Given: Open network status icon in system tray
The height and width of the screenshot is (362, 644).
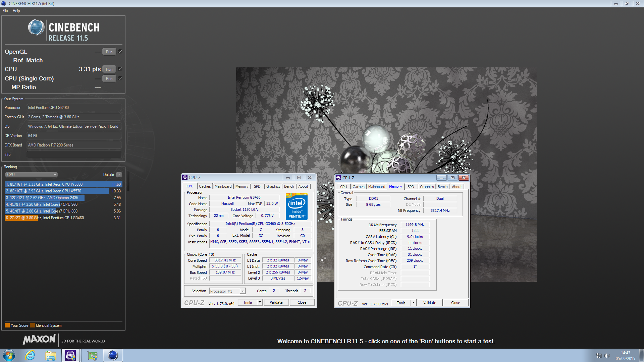Looking at the screenshot, I should 599,356.
